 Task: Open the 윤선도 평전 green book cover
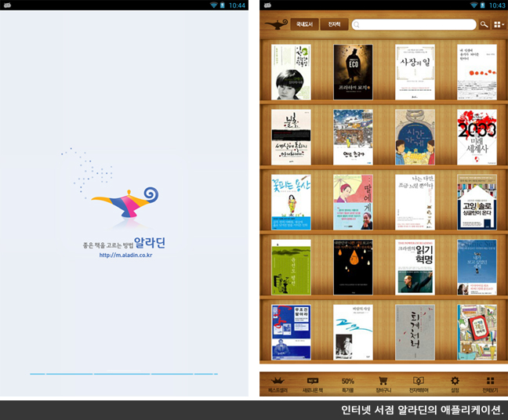291,267
